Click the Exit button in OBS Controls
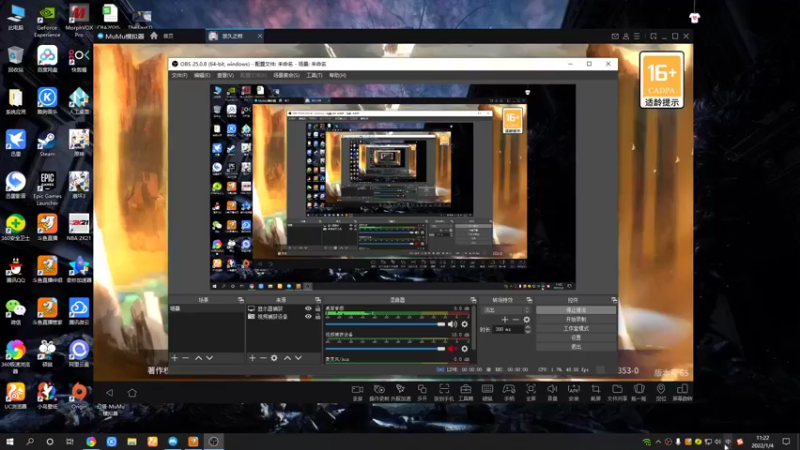 coord(576,346)
